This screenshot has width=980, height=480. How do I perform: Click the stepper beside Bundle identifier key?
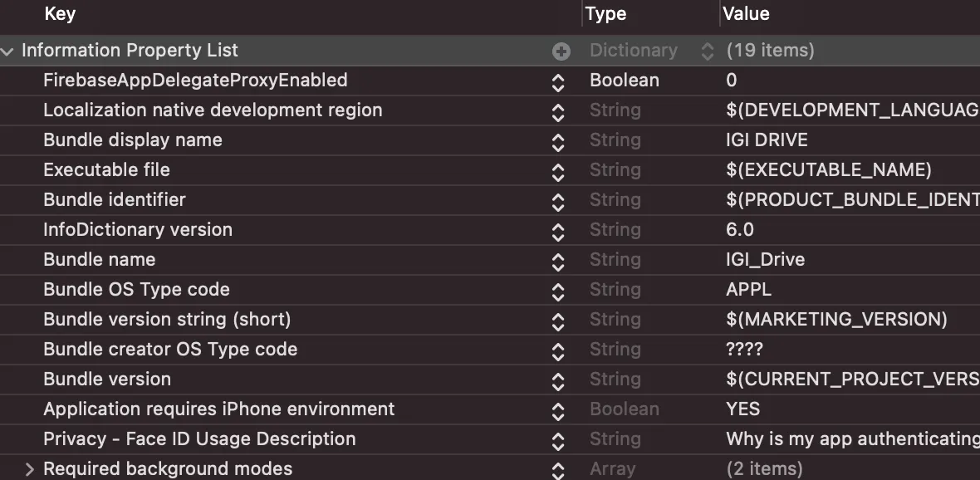pyautogui.click(x=558, y=201)
